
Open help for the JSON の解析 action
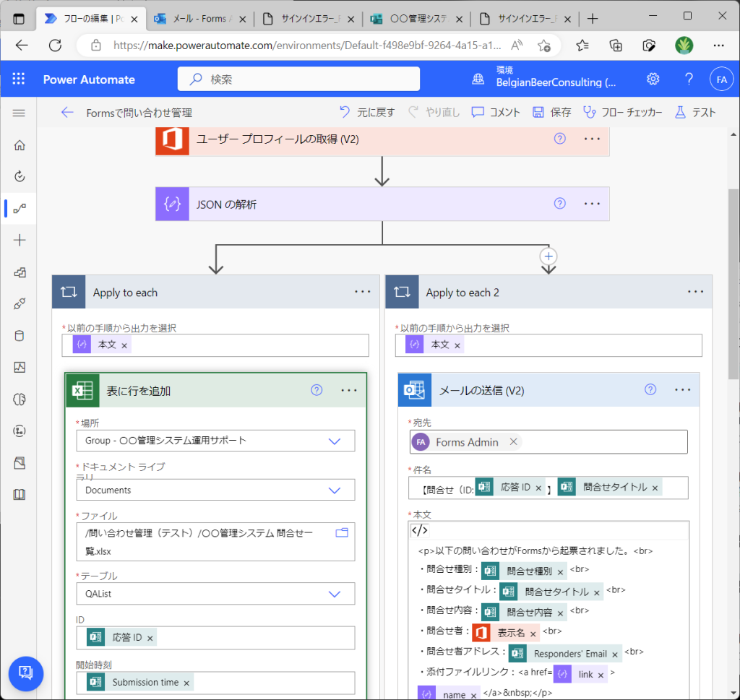click(560, 203)
